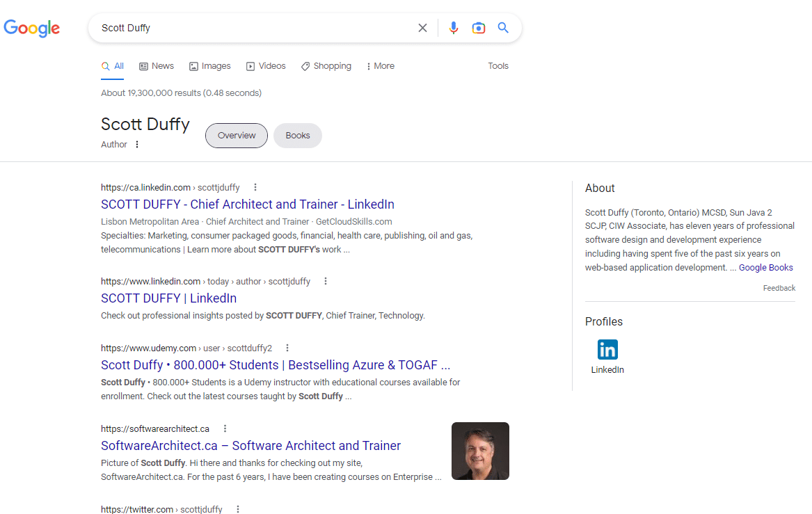Click the Feedback link
The image size is (812, 514).
[x=779, y=289]
